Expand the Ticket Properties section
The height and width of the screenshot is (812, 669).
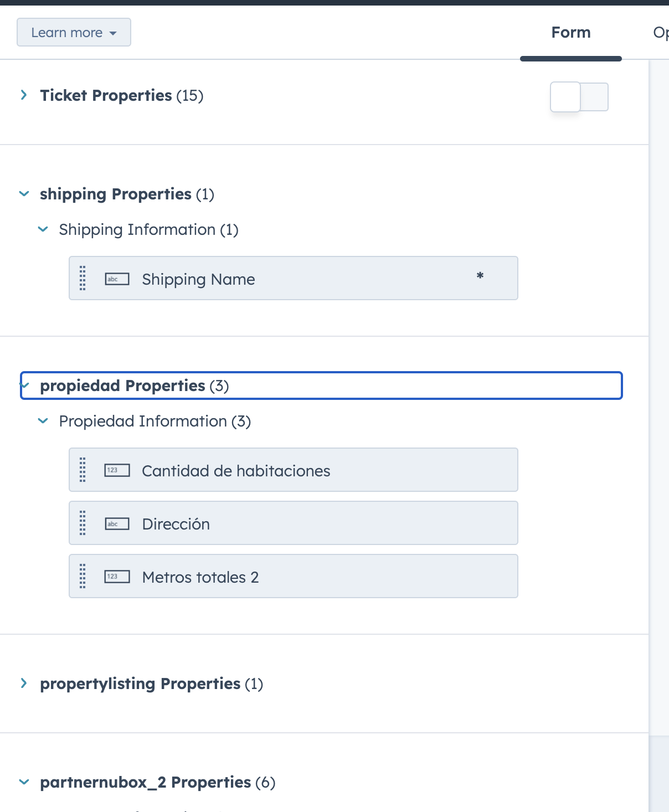(23, 95)
